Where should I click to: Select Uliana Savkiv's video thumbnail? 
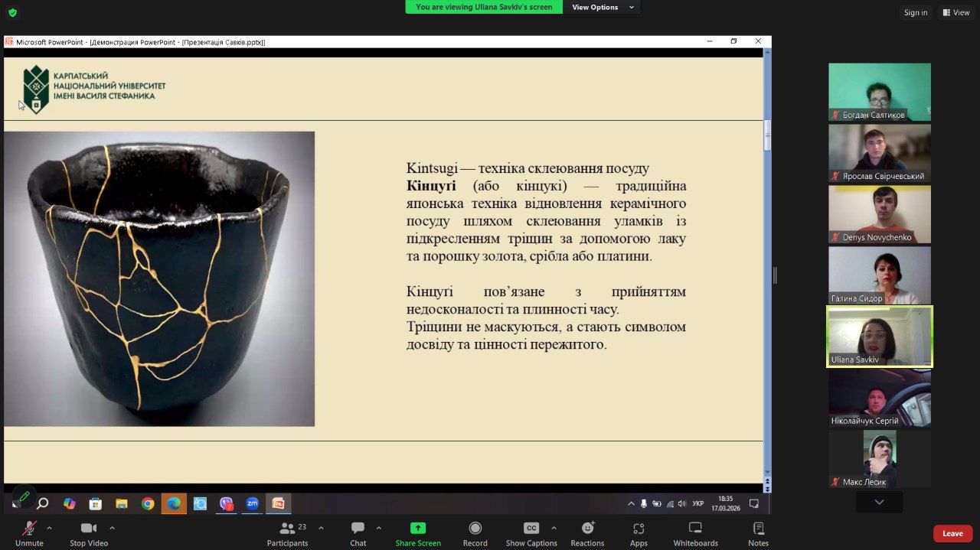tap(879, 337)
